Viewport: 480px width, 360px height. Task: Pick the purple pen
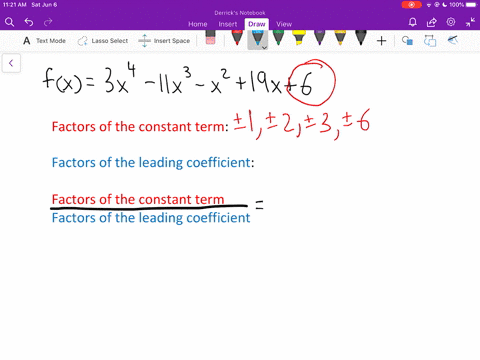[x=319, y=38]
